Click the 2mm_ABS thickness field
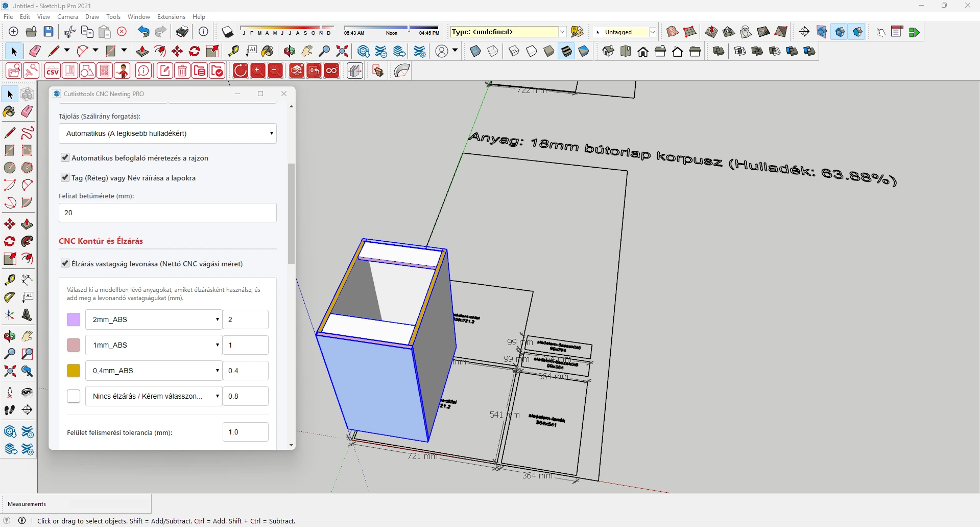The width and height of the screenshot is (980, 527). click(x=246, y=319)
